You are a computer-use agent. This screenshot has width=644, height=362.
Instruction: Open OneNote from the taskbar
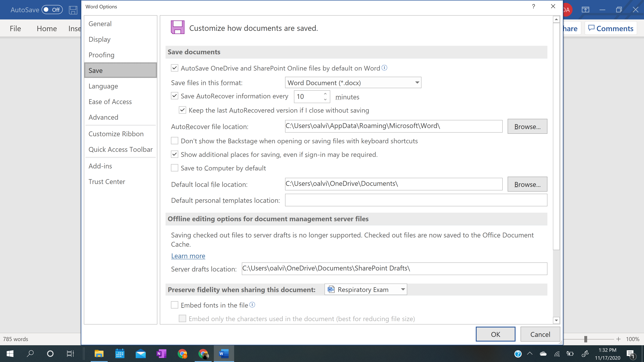coord(161,353)
